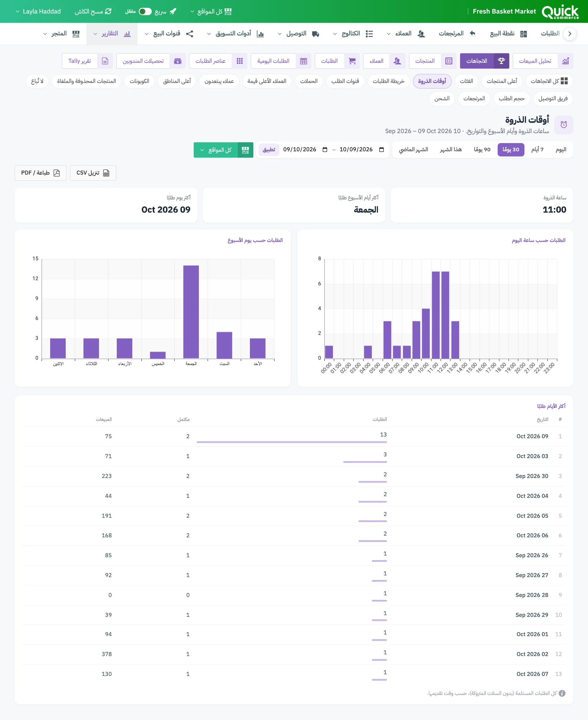Click the point of sale icon
588x720 pixels.
(x=523, y=33)
